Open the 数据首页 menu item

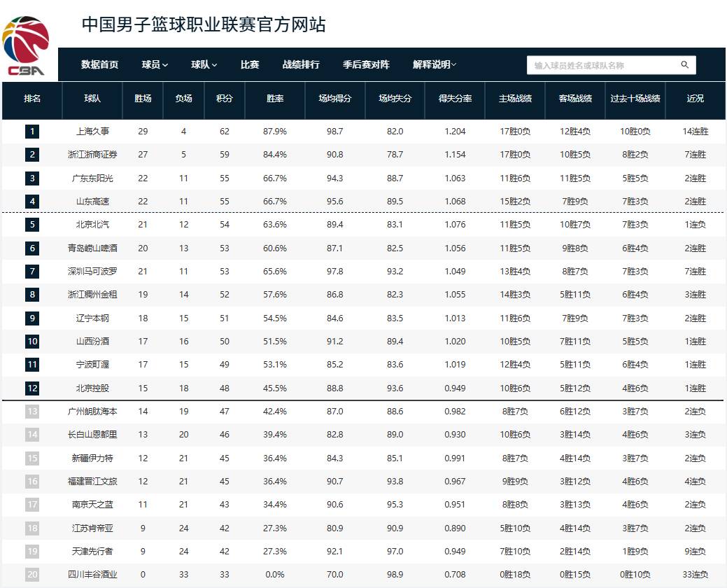(99, 64)
